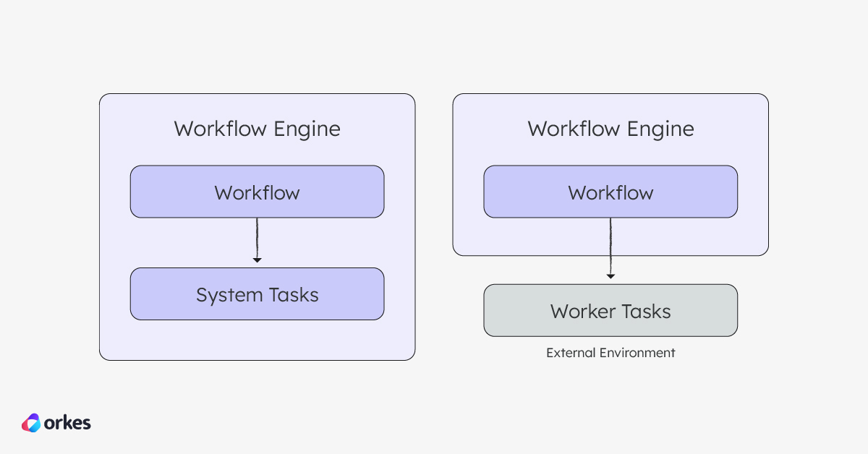Click the Worker Tasks label text
868x454 pixels.
610,311
